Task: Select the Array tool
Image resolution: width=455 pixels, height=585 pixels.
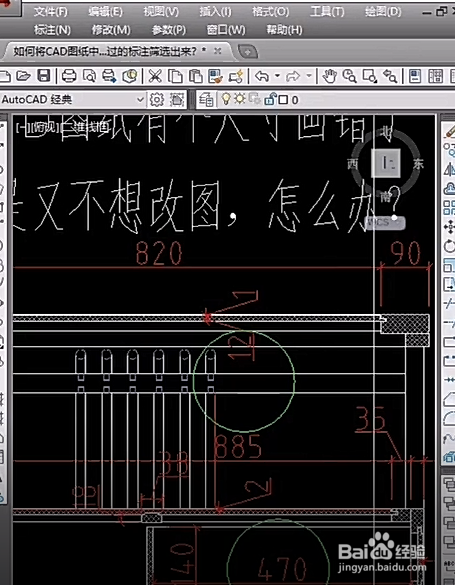Action: coord(449,208)
